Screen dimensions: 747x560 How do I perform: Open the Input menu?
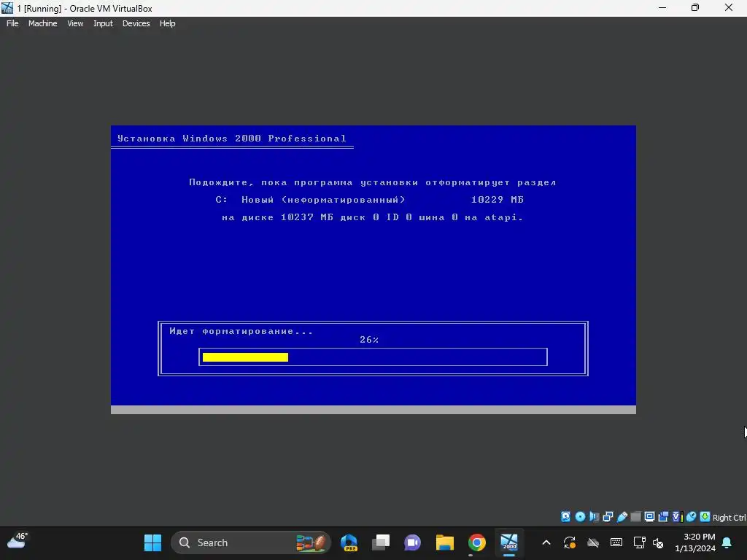103,23
